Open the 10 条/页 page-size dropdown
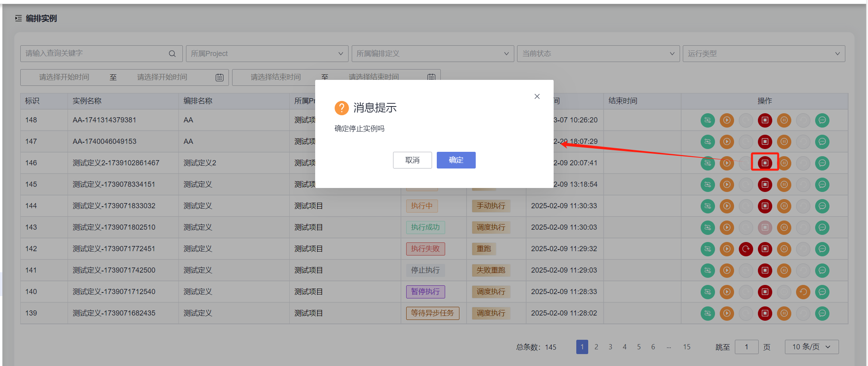The width and height of the screenshot is (868, 366). click(x=812, y=347)
